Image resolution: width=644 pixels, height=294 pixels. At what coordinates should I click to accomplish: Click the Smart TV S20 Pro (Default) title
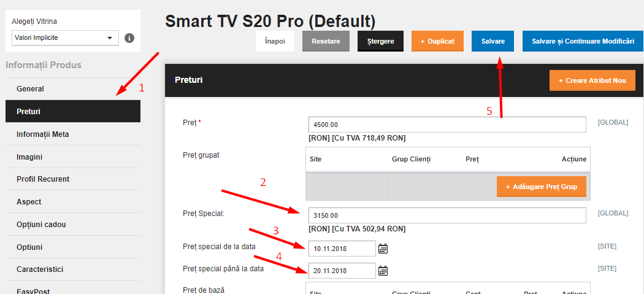270,21
